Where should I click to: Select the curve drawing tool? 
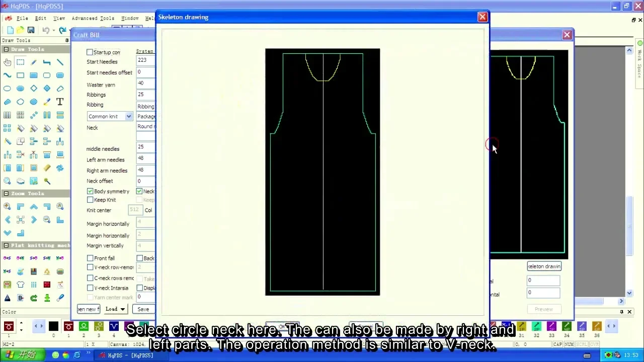pyautogui.click(x=7, y=75)
